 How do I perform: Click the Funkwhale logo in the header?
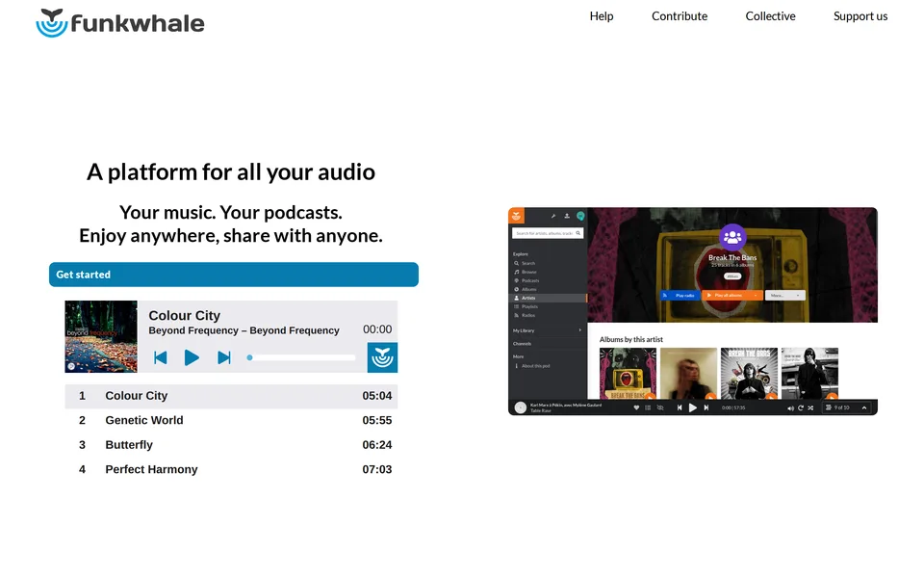tap(120, 22)
